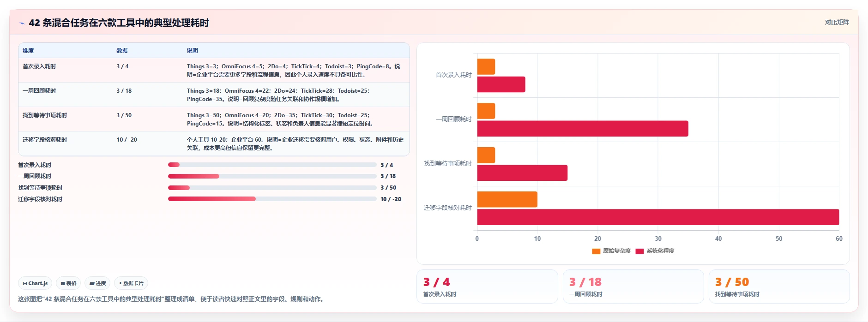Select the 找到等待事项耗时 cell in the table
The height and width of the screenshot is (322, 868).
(45, 115)
